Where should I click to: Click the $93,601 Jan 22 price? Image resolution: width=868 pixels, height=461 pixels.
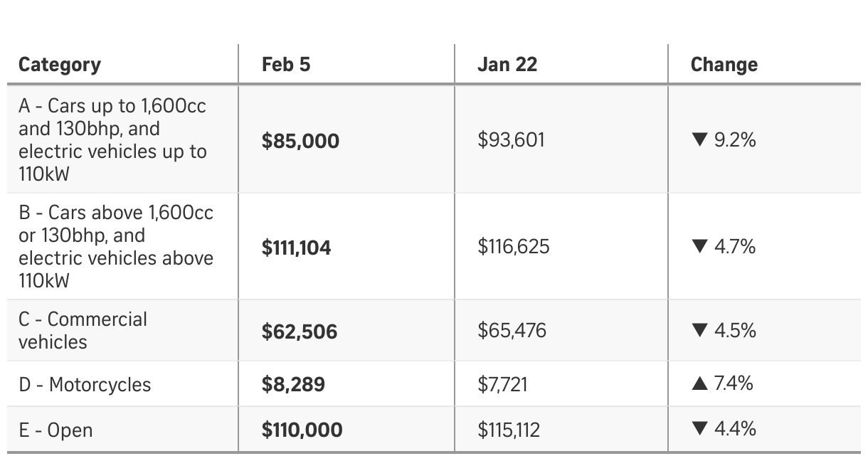click(511, 140)
